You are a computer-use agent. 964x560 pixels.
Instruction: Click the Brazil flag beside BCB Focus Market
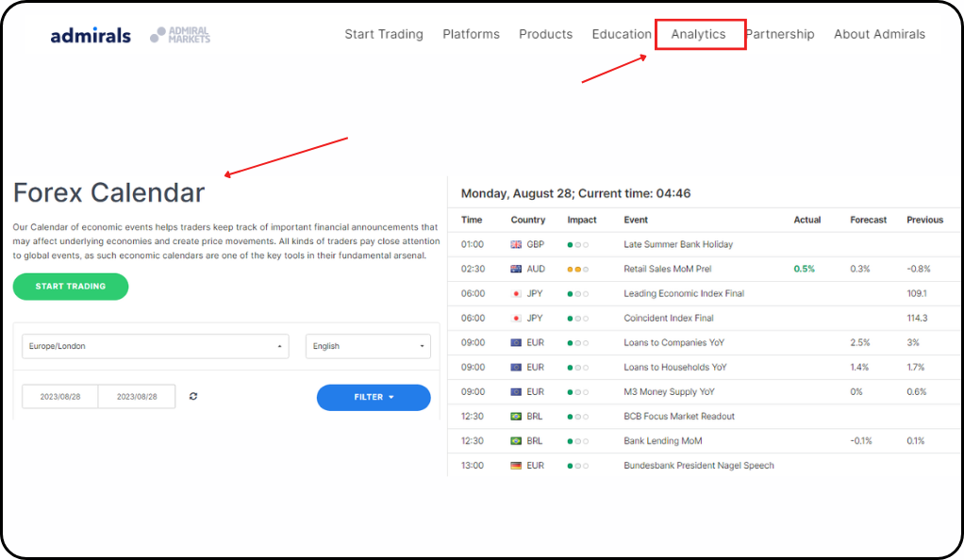coord(516,417)
